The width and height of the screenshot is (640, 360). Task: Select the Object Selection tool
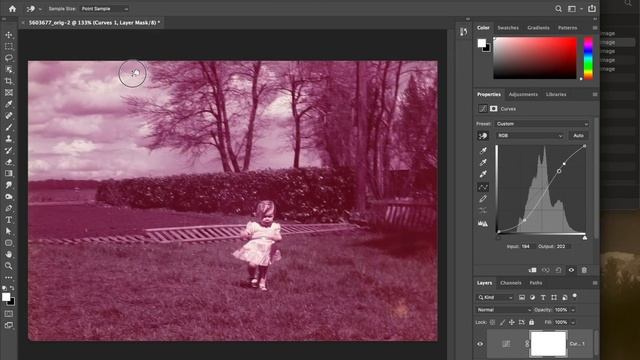point(9,69)
